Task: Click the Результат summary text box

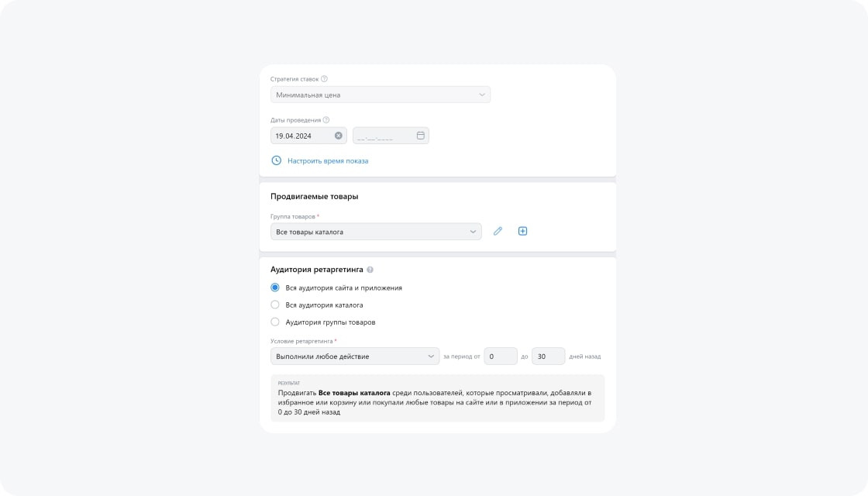Action: coord(437,398)
